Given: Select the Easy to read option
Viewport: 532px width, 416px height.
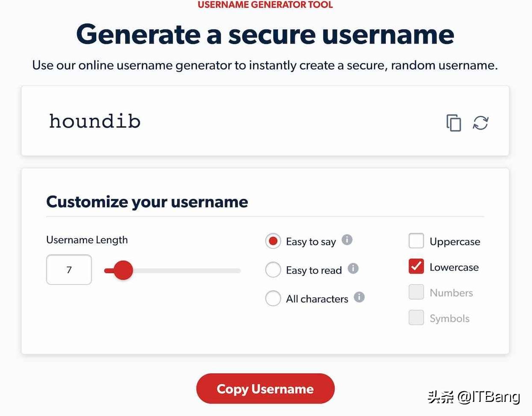Looking at the screenshot, I should [x=273, y=270].
